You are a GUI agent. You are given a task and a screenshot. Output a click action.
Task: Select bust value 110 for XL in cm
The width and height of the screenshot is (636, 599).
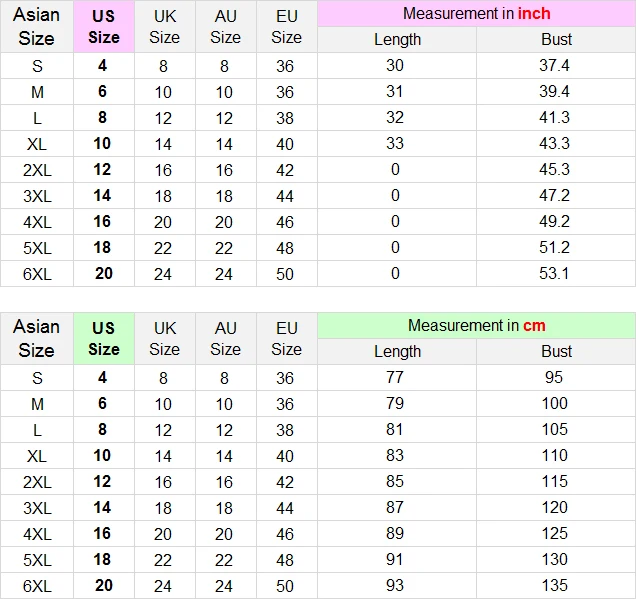point(554,455)
